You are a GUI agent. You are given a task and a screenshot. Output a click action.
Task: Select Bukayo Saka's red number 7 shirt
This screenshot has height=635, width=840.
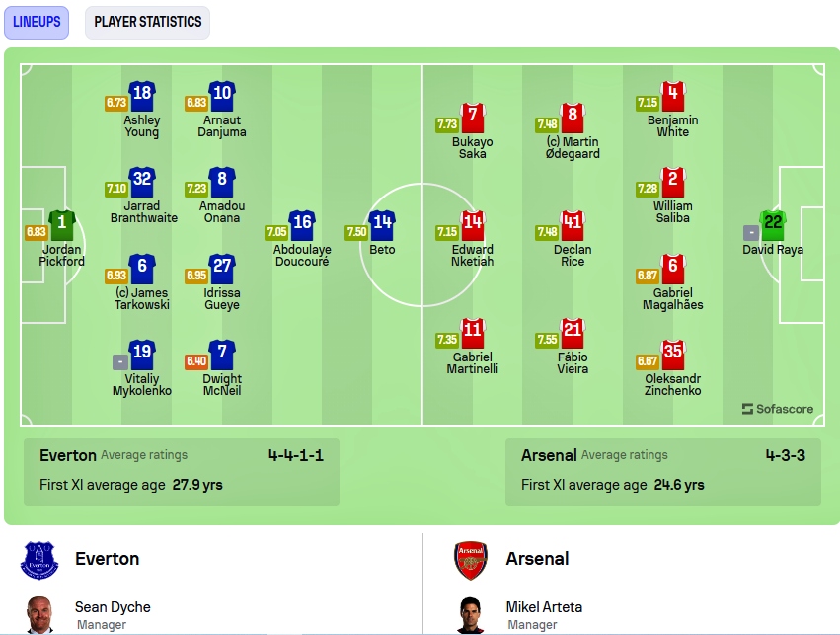tap(473, 118)
